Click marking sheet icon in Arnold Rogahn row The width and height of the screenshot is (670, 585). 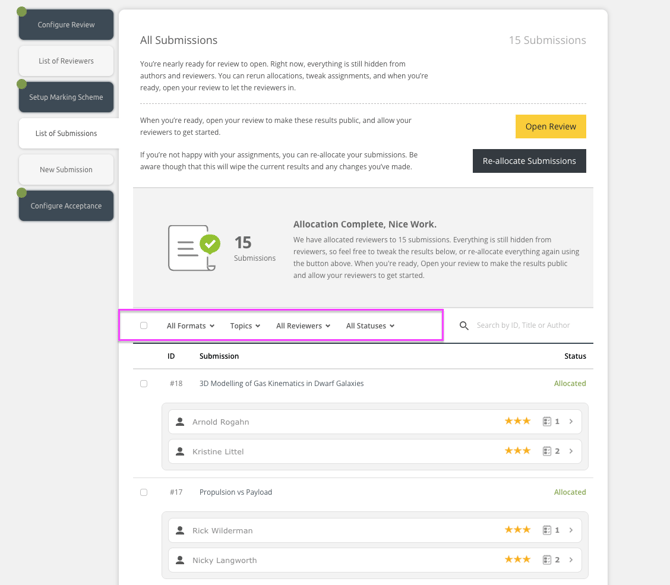(547, 422)
